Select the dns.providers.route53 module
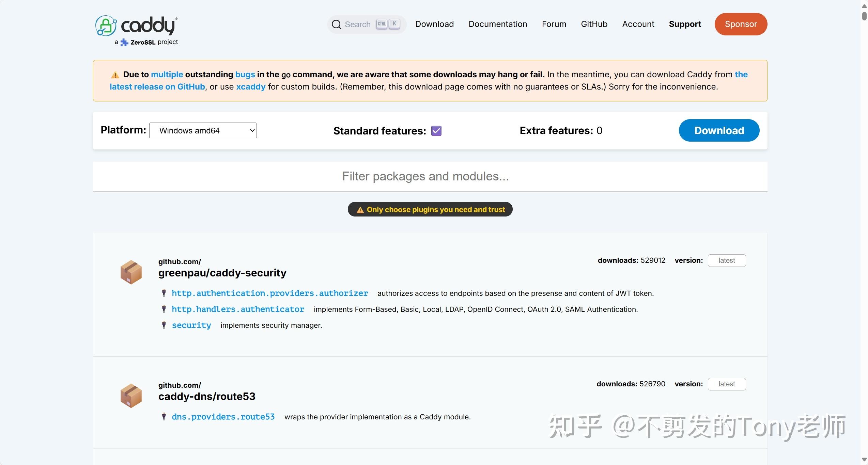 coord(223,417)
